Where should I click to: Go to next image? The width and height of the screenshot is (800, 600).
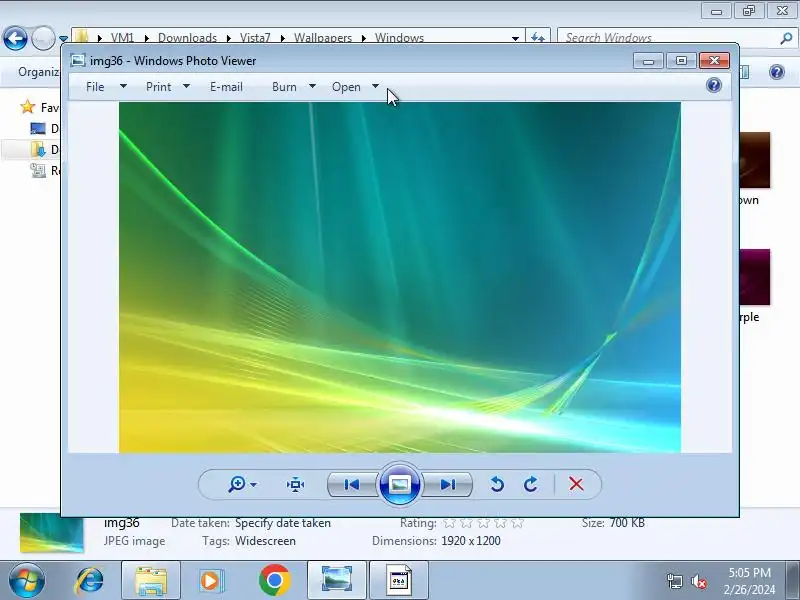click(447, 484)
